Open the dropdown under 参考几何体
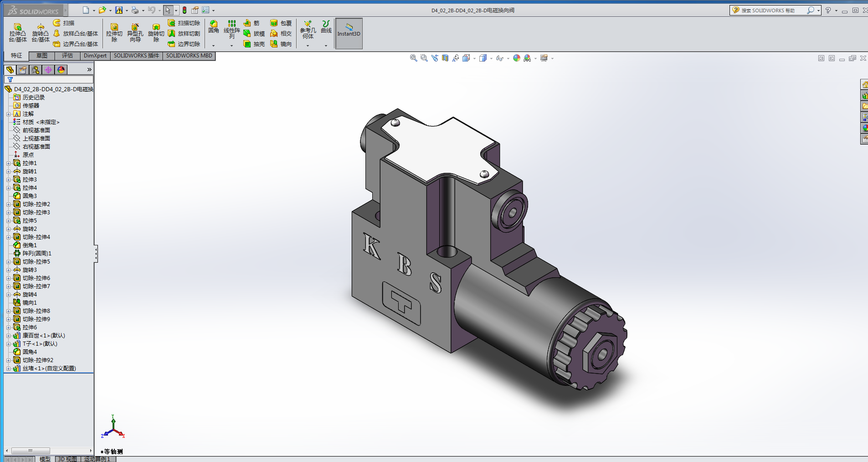Screen dimensions: 868x462 tap(308, 46)
